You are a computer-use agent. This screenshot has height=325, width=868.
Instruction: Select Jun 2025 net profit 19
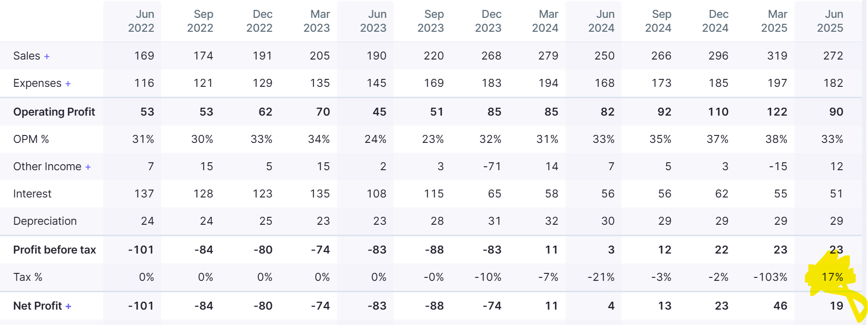(x=836, y=306)
